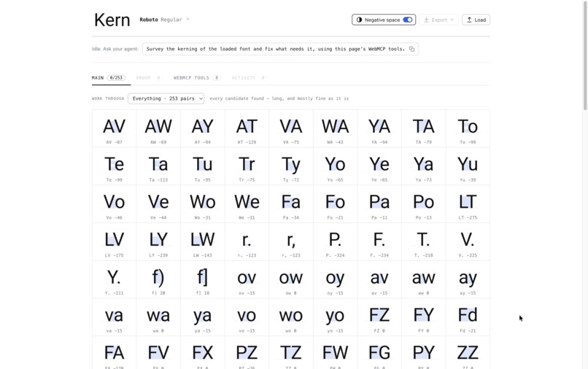Select the AW kerning pair cell
The image size is (588, 369).
[x=158, y=128]
